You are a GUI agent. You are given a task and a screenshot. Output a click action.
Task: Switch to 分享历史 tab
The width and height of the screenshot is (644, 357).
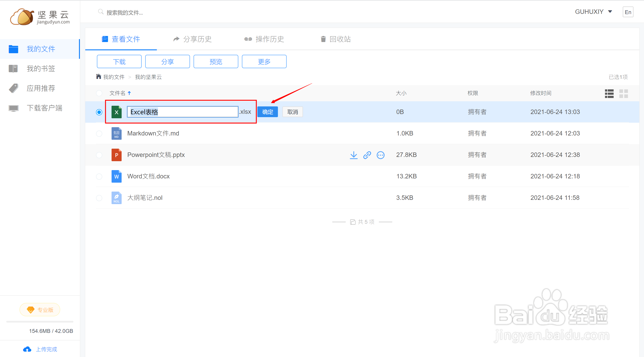[192, 39]
